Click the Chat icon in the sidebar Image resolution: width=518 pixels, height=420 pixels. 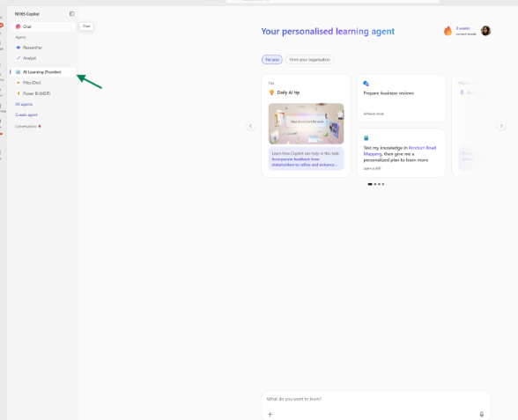pos(18,26)
